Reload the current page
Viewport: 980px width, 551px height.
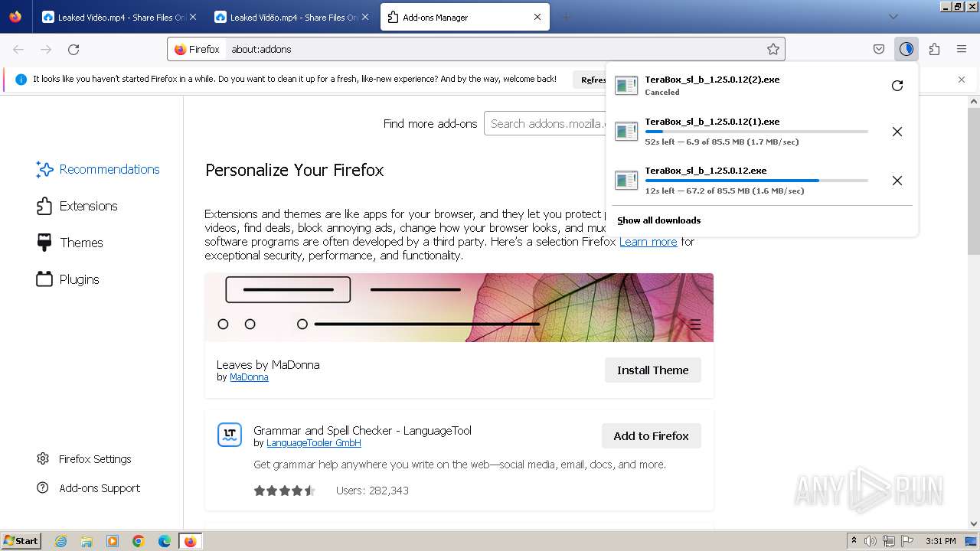(x=73, y=49)
